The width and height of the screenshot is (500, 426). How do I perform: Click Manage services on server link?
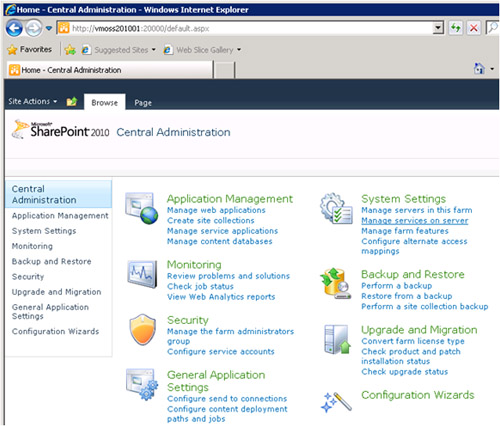point(415,220)
